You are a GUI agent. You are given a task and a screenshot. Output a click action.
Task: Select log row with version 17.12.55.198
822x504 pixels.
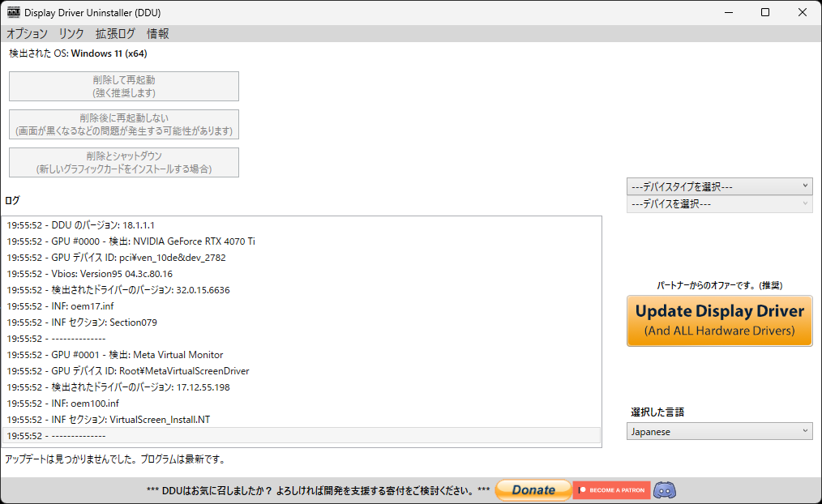tap(302, 387)
